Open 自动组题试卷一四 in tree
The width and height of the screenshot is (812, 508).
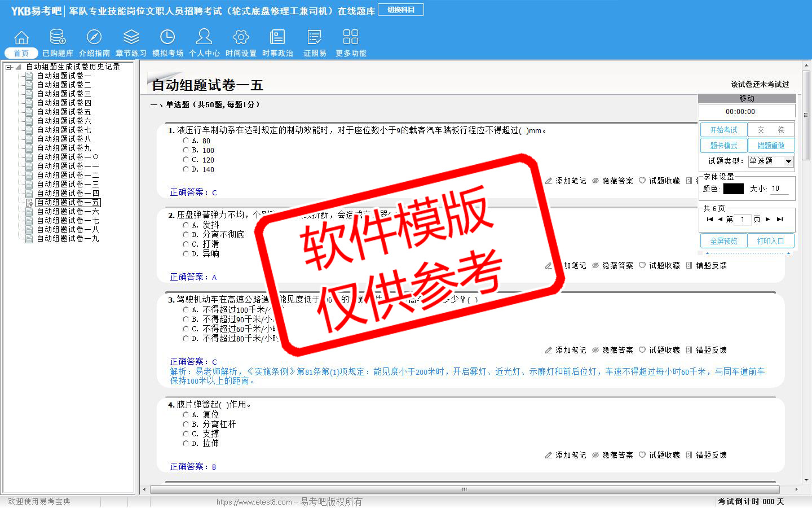[x=68, y=193]
